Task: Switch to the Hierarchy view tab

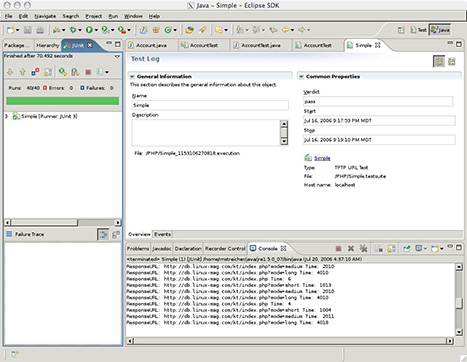Action: (x=48, y=45)
